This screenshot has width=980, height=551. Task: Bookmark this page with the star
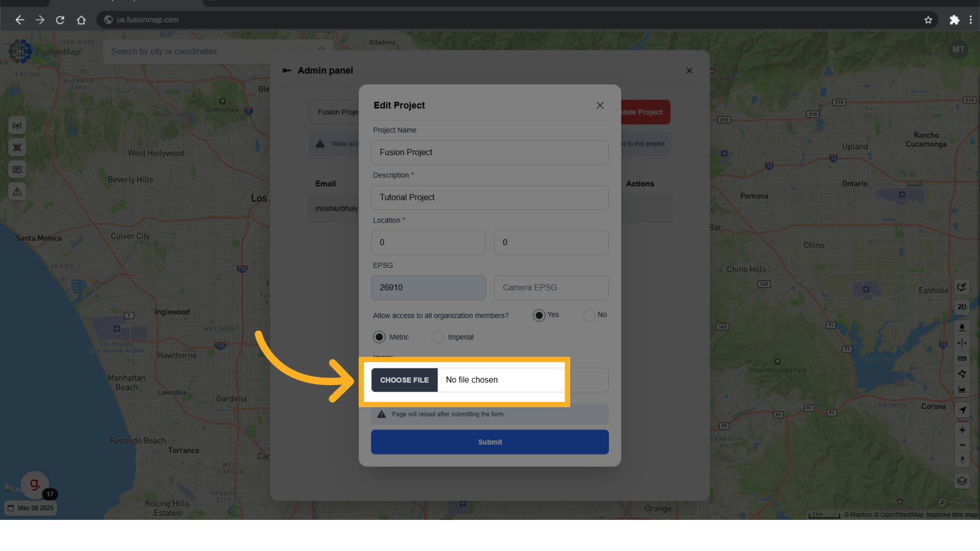(928, 20)
